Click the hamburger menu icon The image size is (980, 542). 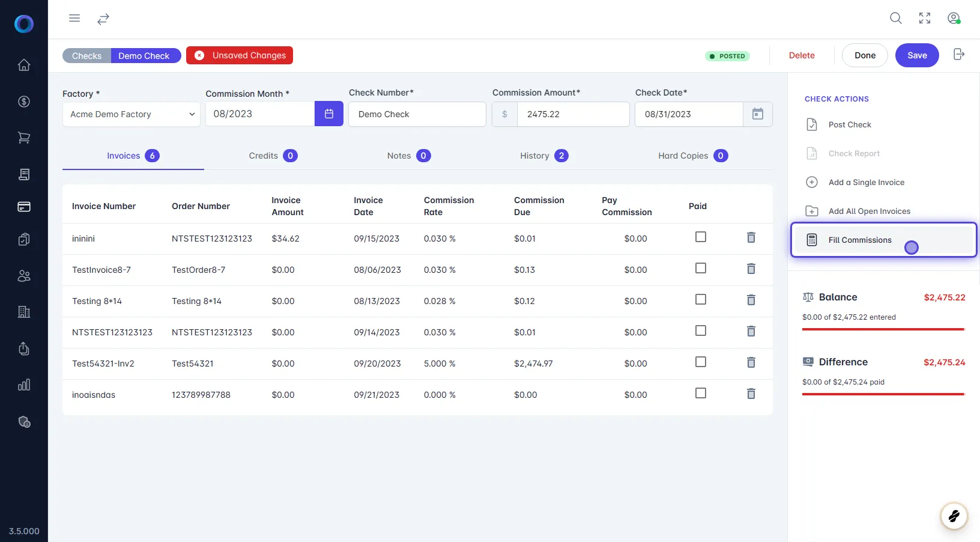coord(74,18)
